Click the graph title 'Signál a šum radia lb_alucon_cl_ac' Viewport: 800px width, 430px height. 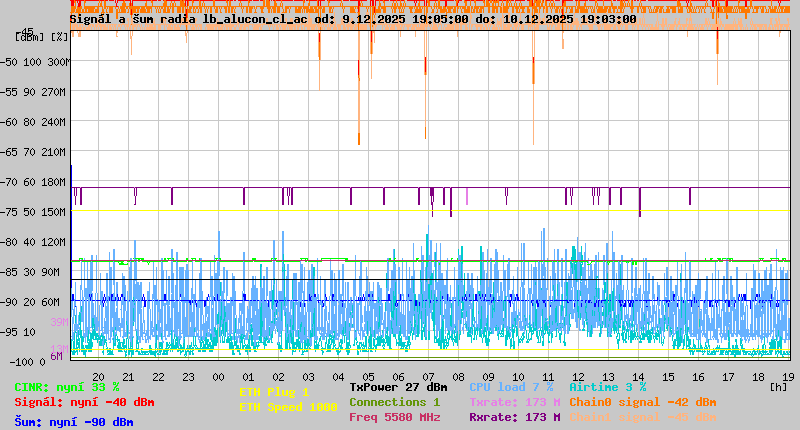(190, 19)
